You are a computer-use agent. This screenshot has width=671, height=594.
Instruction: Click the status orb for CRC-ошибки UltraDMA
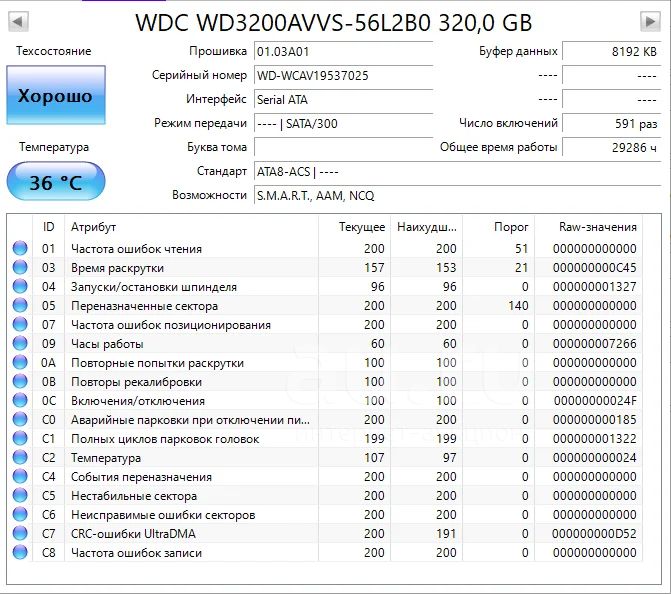click(x=20, y=533)
